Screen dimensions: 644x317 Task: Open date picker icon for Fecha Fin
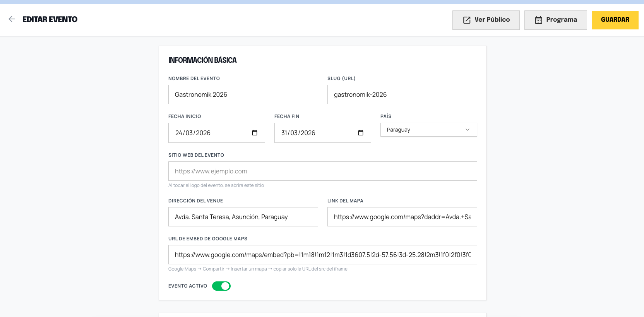coord(361,133)
